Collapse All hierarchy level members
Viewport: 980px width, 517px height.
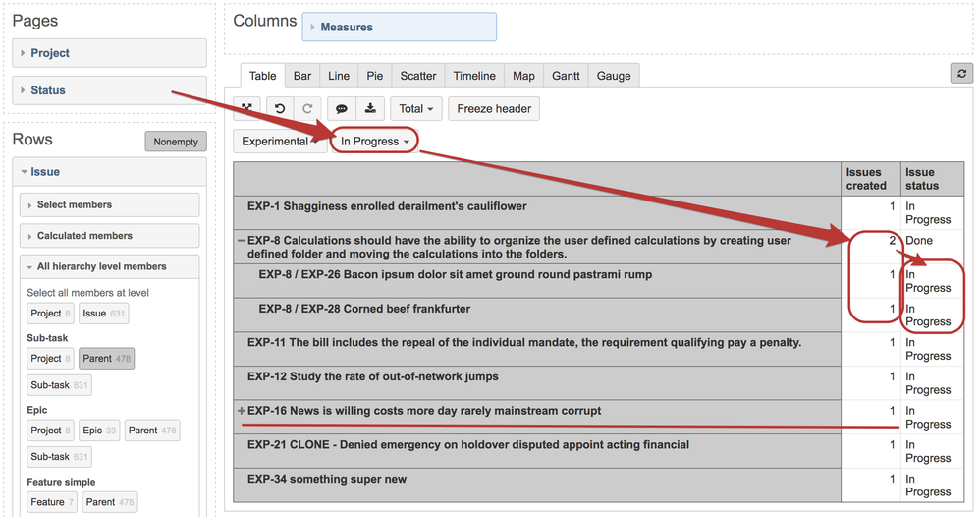(109, 266)
